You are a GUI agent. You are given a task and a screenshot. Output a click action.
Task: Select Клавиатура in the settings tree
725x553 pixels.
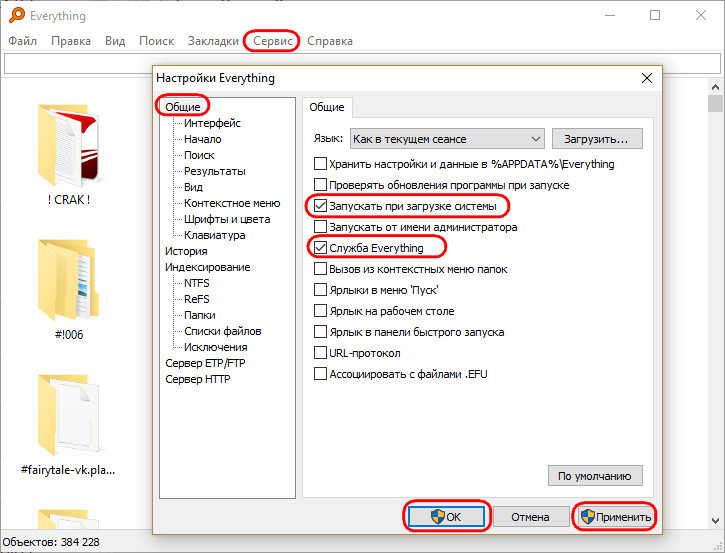click(x=215, y=235)
